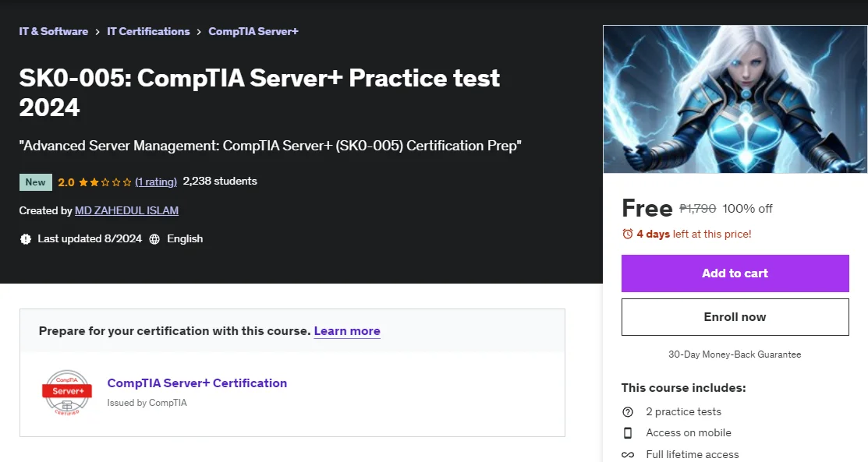Open the Learn more link
Image resolution: width=868 pixels, height=462 pixels.
click(x=347, y=331)
